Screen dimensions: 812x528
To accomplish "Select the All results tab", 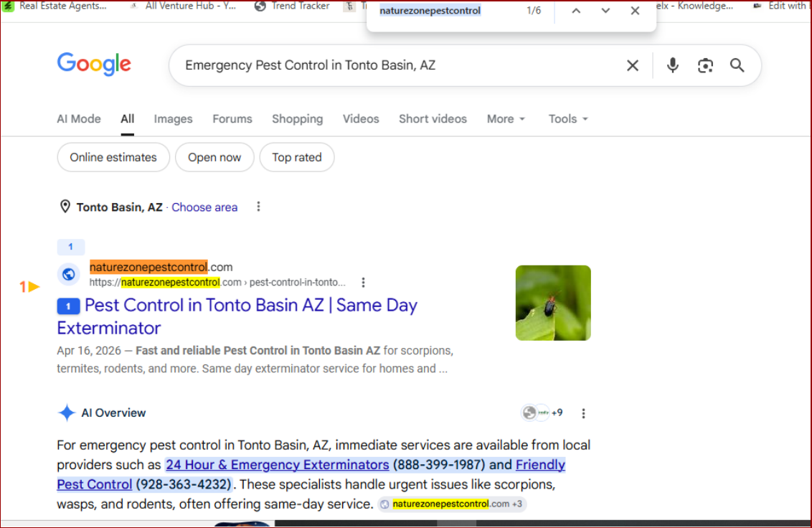I will pyautogui.click(x=128, y=118).
